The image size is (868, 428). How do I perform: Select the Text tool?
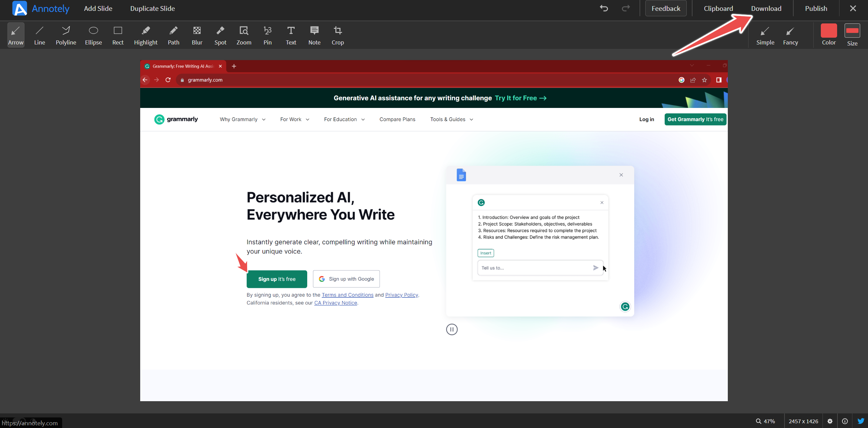[291, 35]
